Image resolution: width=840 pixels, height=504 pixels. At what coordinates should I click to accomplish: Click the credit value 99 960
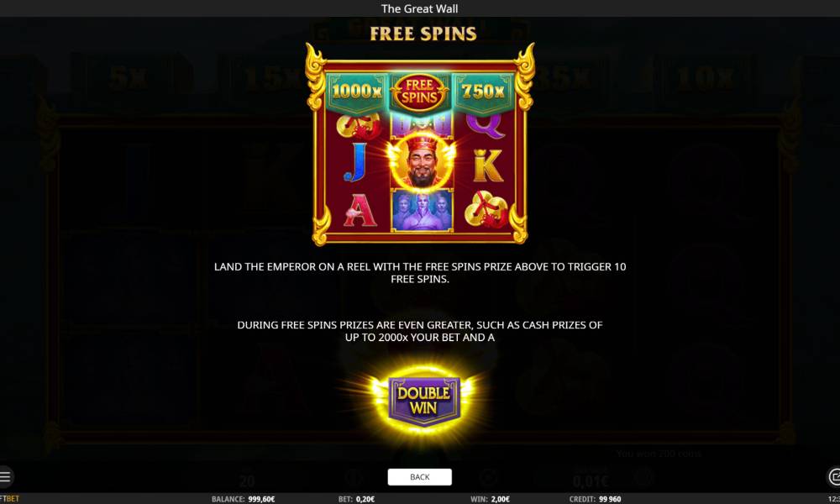click(x=610, y=499)
